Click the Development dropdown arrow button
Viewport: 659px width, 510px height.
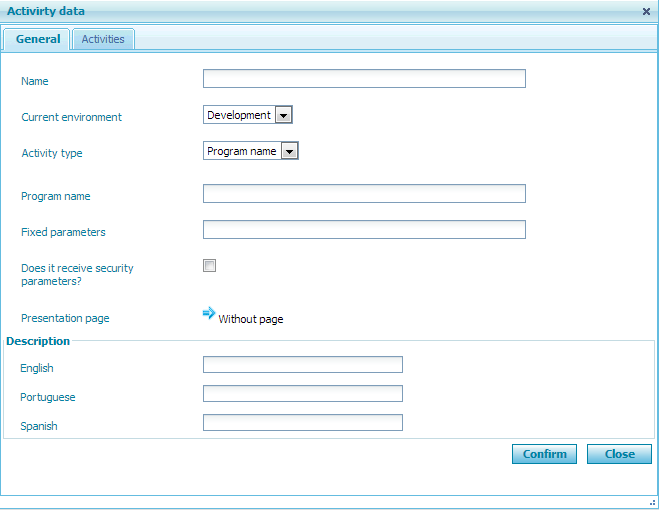284,116
